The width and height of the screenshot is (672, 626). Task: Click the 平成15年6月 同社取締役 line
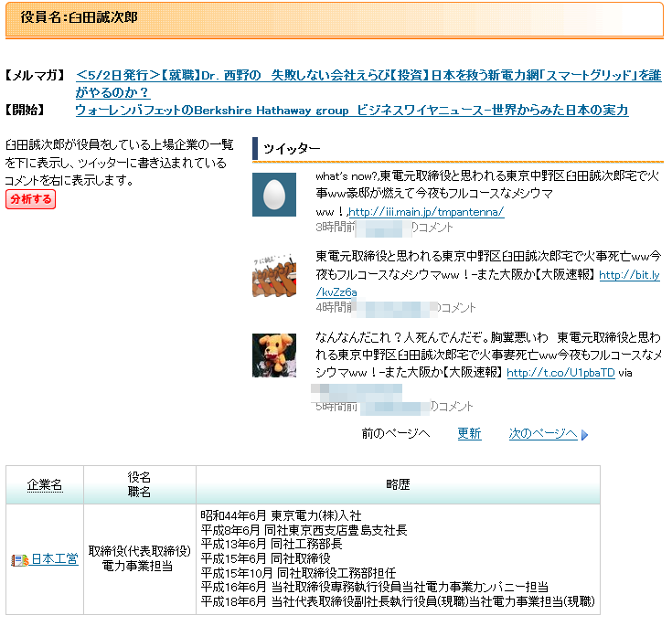coord(266,558)
